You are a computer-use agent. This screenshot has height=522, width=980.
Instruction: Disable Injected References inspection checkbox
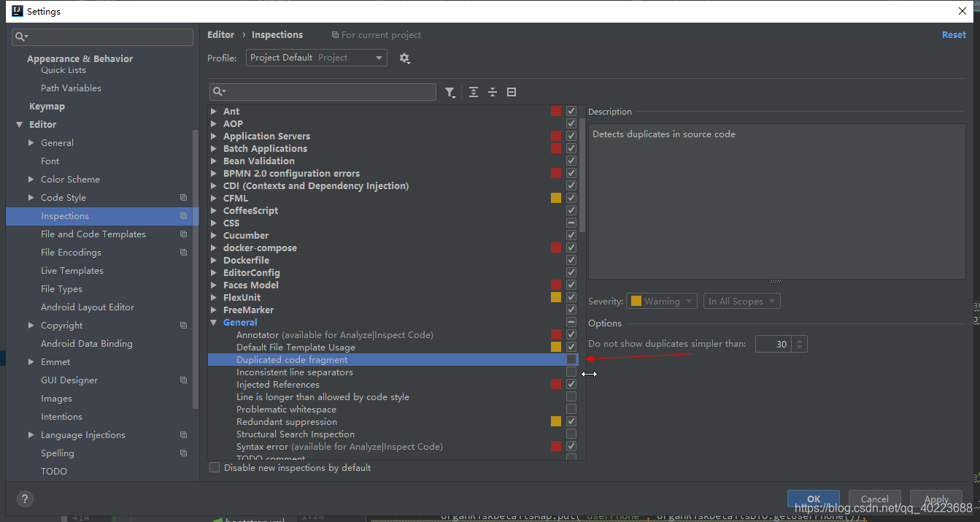571,384
